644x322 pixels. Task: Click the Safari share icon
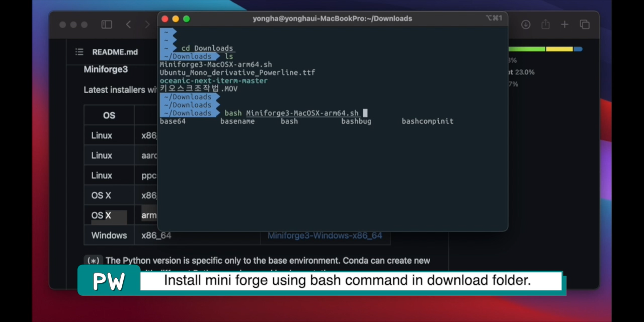click(x=545, y=25)
